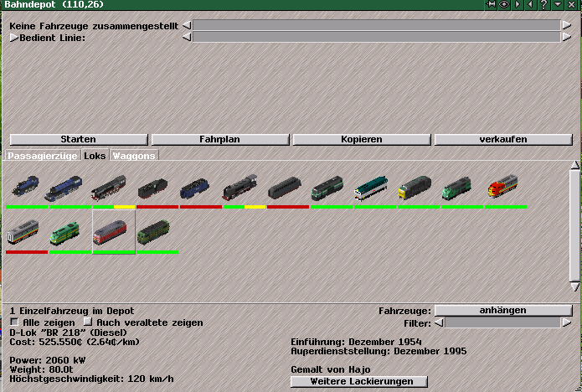This screenshot has width=582, height=392.
Task: Click the Filter slider bar
Action: (502, 323)
